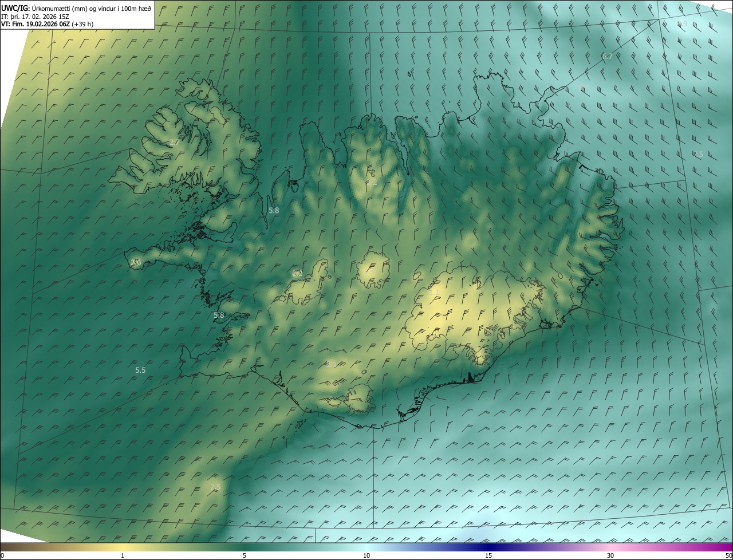Viewport: 733px width, 560px height.
Task: Click the 10 tick on the color scale
Action: [366, 555]
